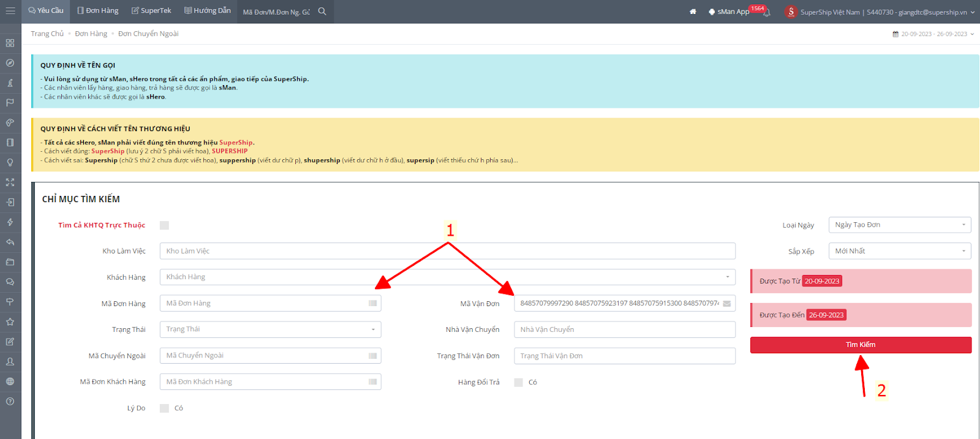Viewport: 980px width, 439px height.
Task: Click the Tìm Kiếm search button
Action: tap(861, 345)
